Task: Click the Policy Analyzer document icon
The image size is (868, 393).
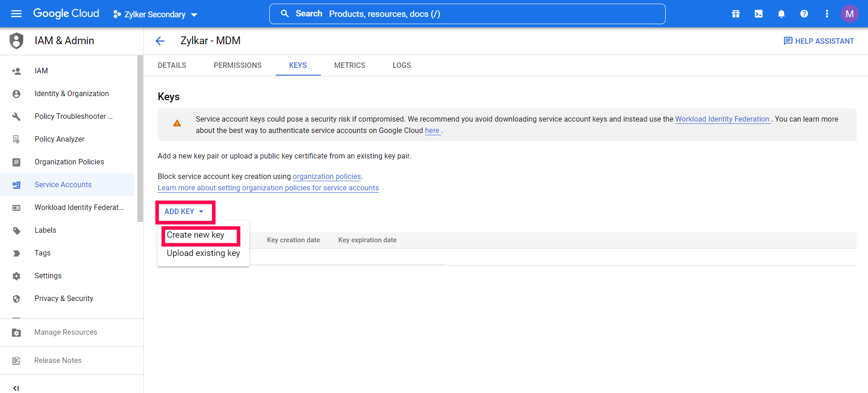Action: pos(16,139)
